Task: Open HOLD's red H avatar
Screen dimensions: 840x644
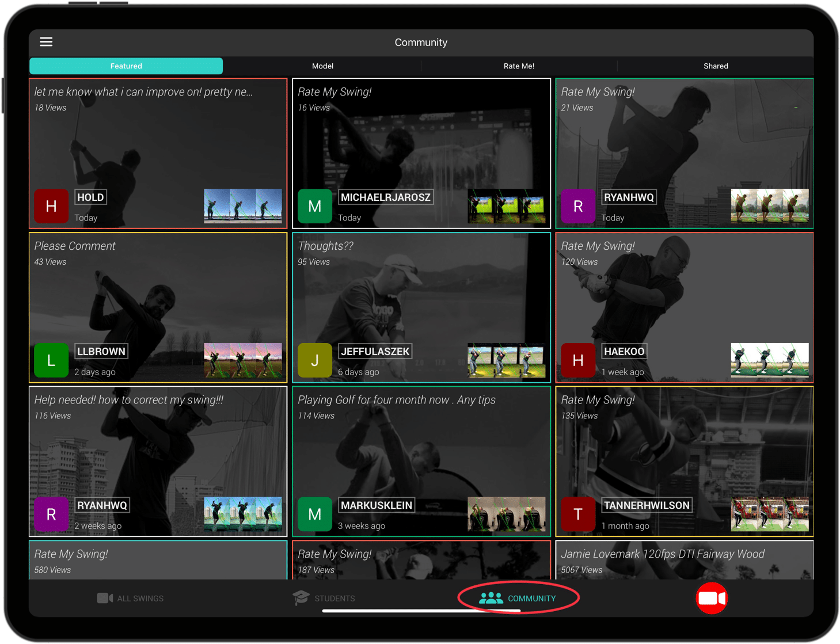Action: (51, 206)
